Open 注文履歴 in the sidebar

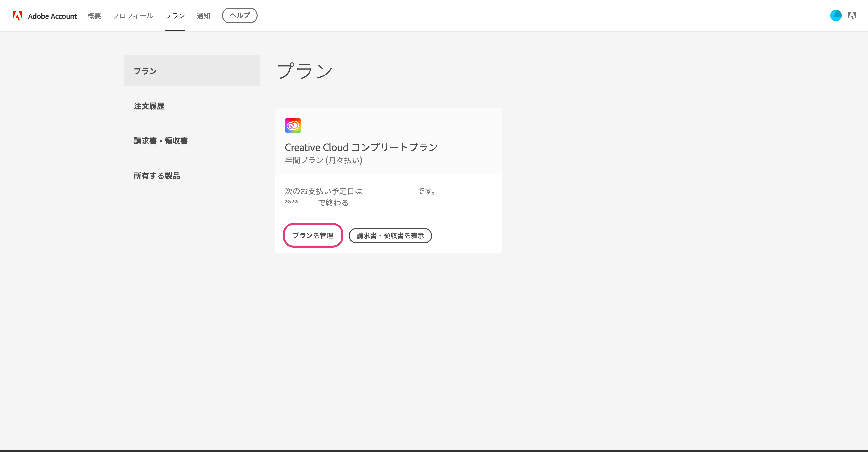tap(149, 106)
